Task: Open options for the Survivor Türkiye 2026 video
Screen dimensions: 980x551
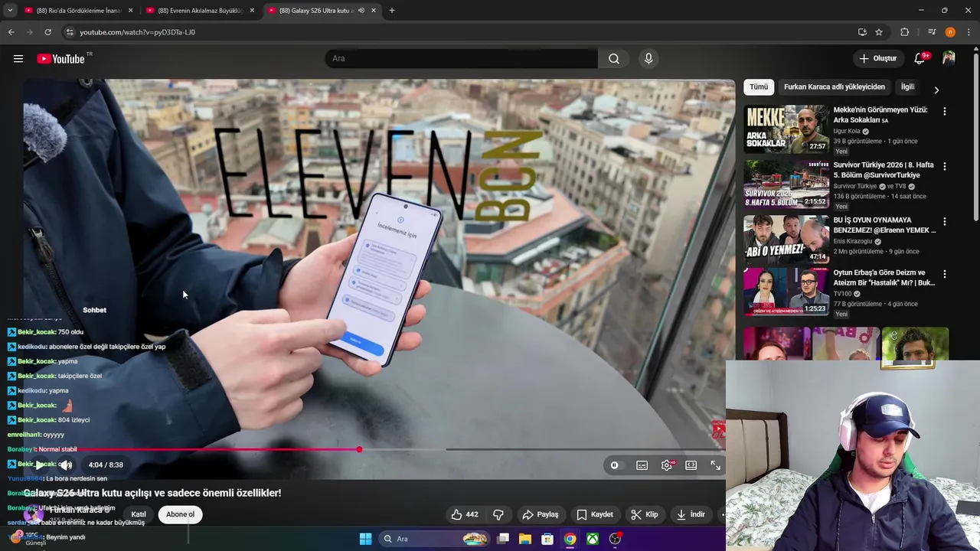Action: click(944, 167)
